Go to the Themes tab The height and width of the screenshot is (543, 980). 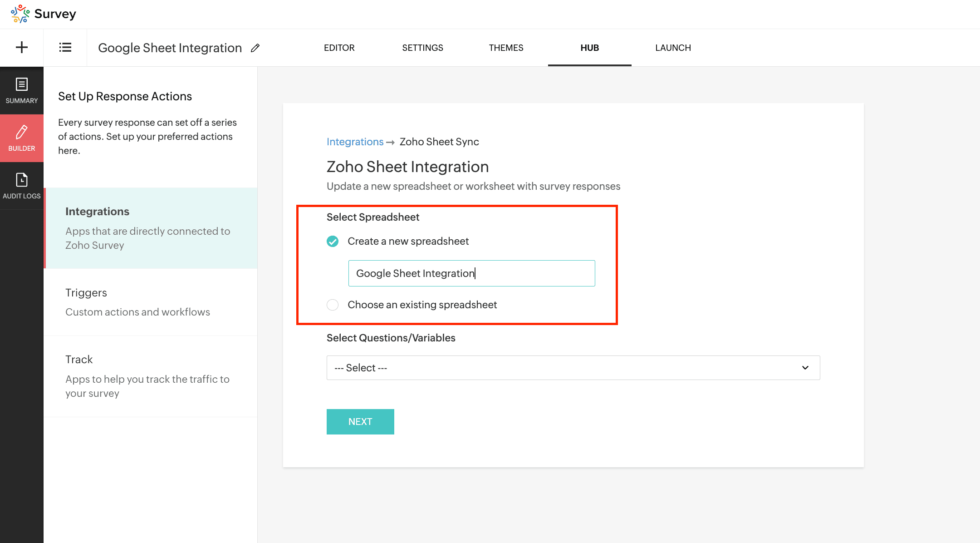[506, 48]
